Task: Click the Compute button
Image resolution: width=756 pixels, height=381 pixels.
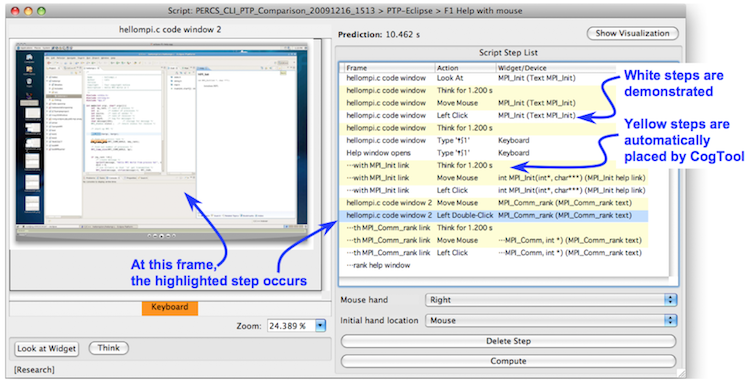Action: tap(508, 361)
